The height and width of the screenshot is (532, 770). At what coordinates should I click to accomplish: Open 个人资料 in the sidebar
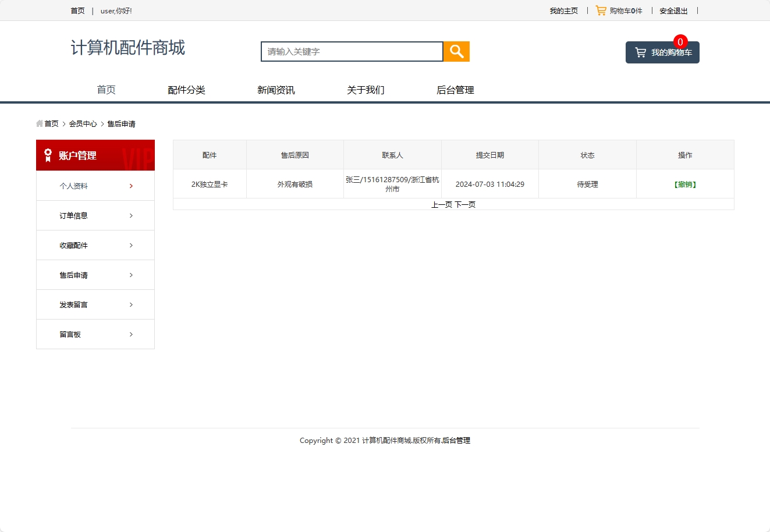point(74,185)
